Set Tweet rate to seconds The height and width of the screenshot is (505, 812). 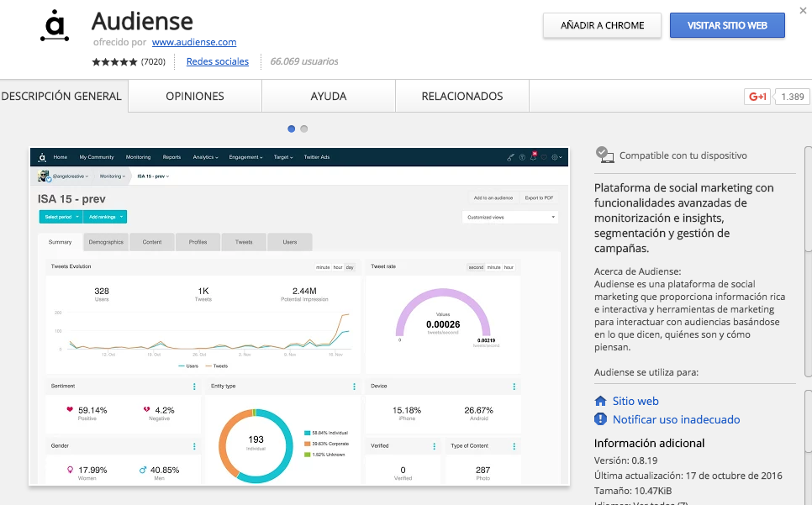(476, 266)
